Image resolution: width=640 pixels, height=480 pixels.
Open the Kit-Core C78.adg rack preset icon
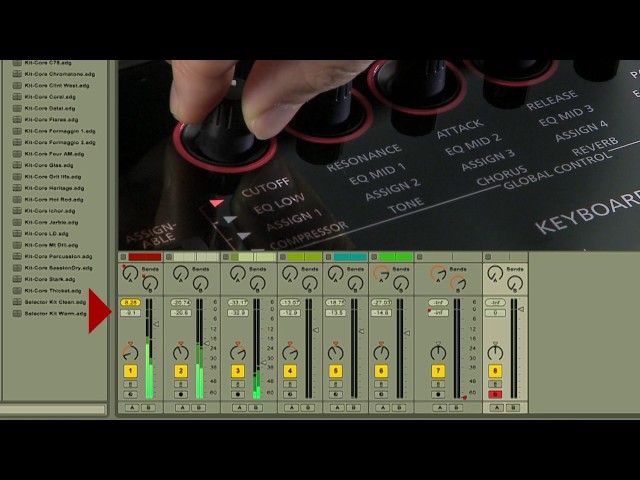[x=17, y=63]
